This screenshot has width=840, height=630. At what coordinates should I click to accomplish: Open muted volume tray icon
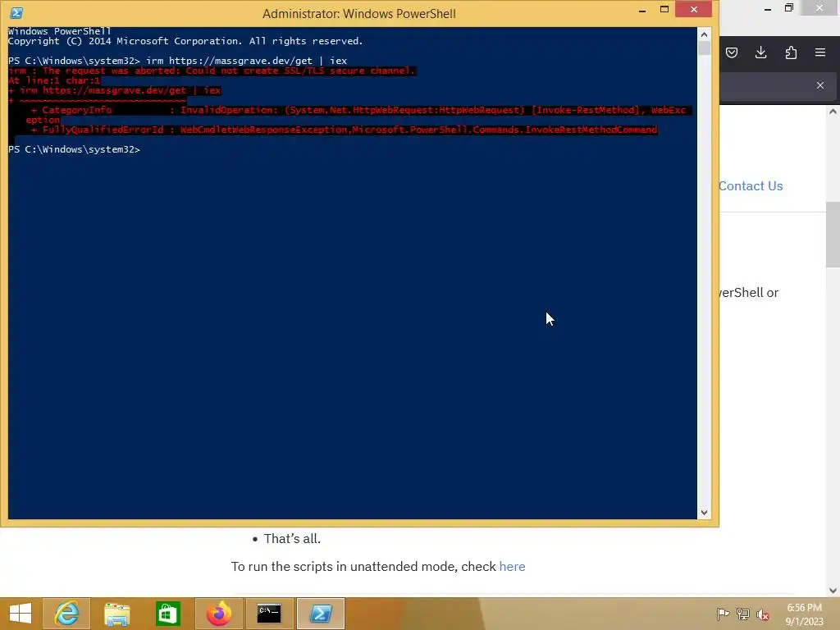pos(762,614)
